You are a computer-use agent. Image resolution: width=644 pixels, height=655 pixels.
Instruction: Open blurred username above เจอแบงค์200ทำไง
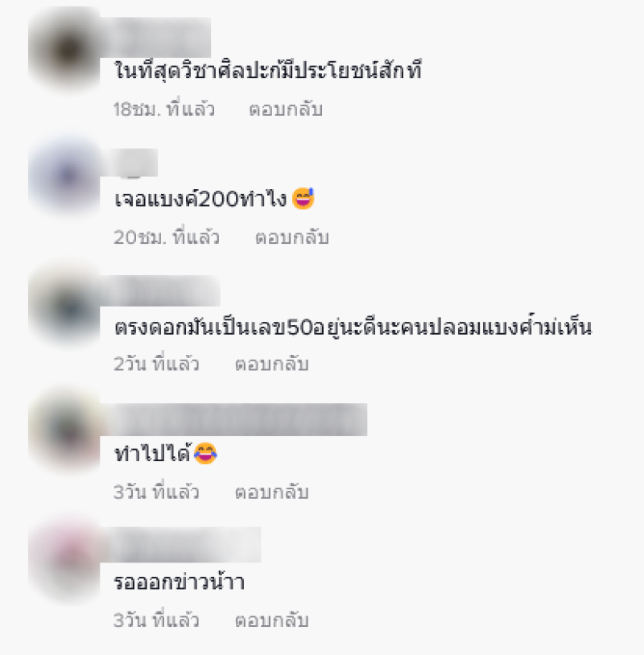pyautogui.click(x=129, y=163)
